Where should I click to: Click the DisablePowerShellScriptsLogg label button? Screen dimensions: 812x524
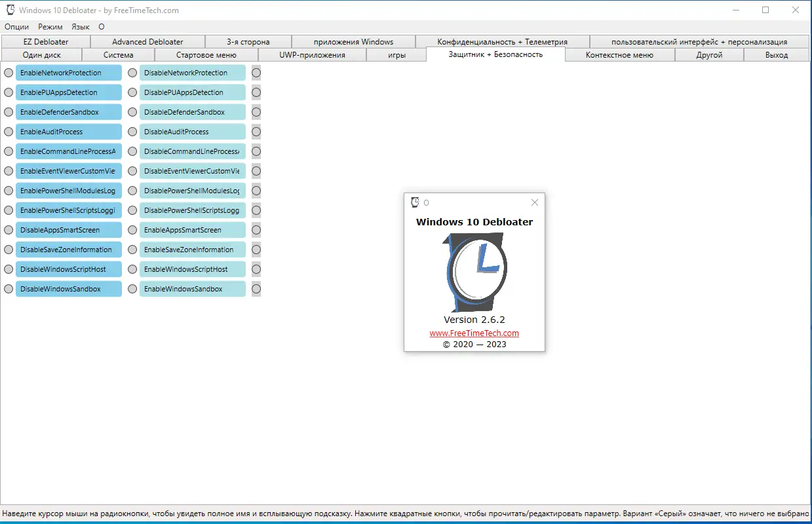[x=193, y=210]
